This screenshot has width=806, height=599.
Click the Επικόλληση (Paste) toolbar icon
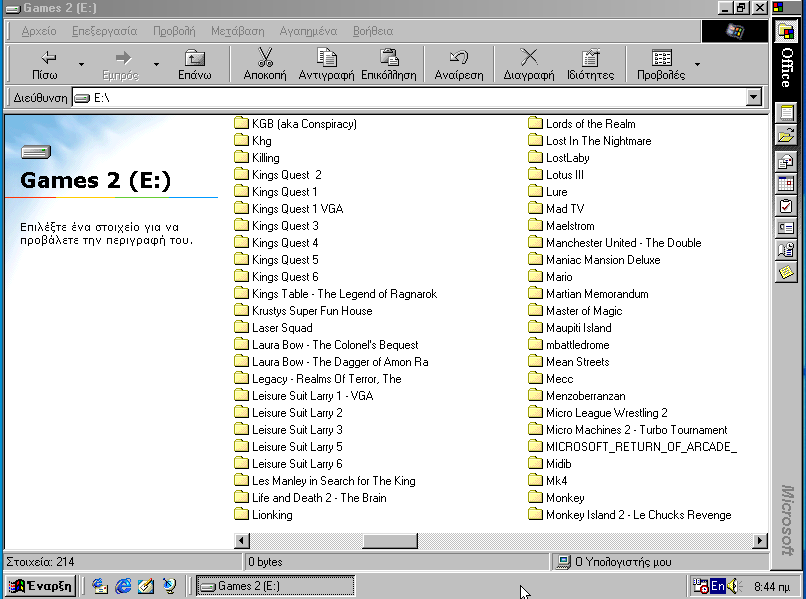[389, 58]
